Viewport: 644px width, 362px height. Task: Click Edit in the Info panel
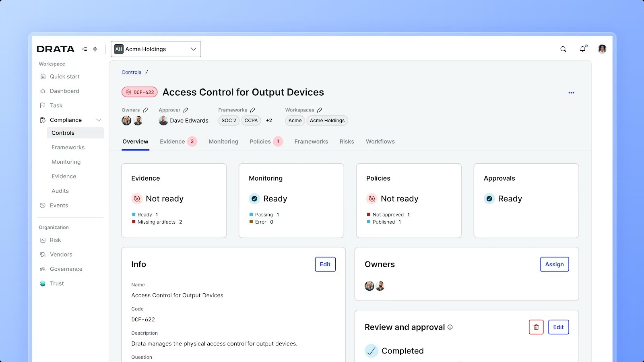click(325, 264)
